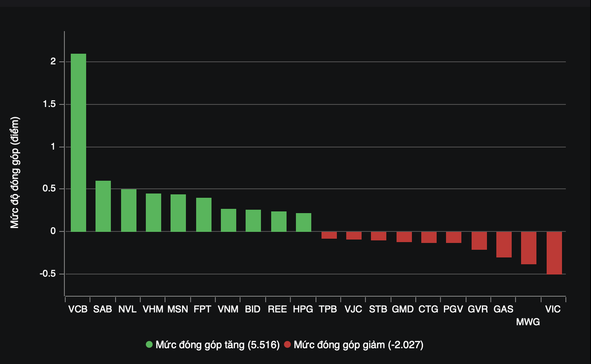Click the 'Mức độ đóng góp (điểm)' y-axis title
The height and width of the screenshot is (364, 591).
(x=15, y=172)
